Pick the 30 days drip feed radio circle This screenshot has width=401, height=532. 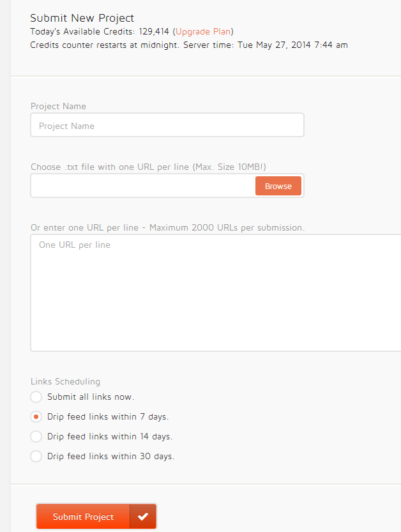(36, 457)
